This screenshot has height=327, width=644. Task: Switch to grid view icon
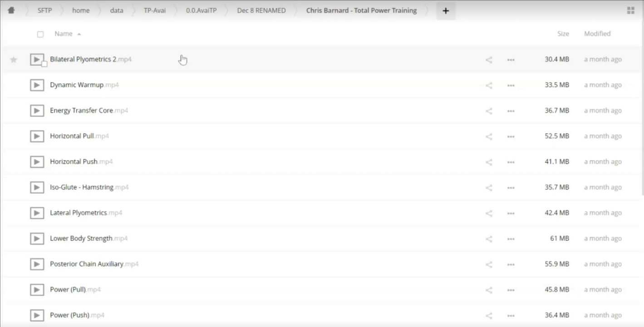pos(630,11)
